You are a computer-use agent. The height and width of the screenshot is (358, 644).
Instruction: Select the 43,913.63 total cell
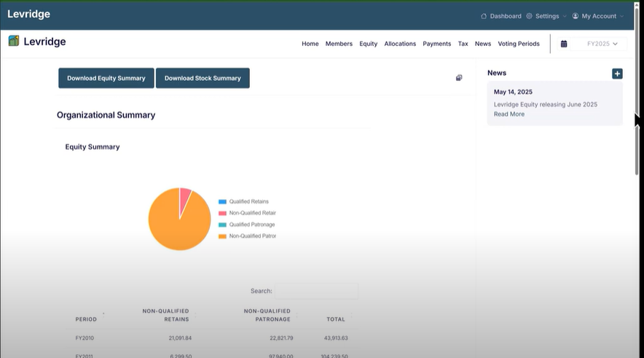pyautogui.click(x=336, y=338)
